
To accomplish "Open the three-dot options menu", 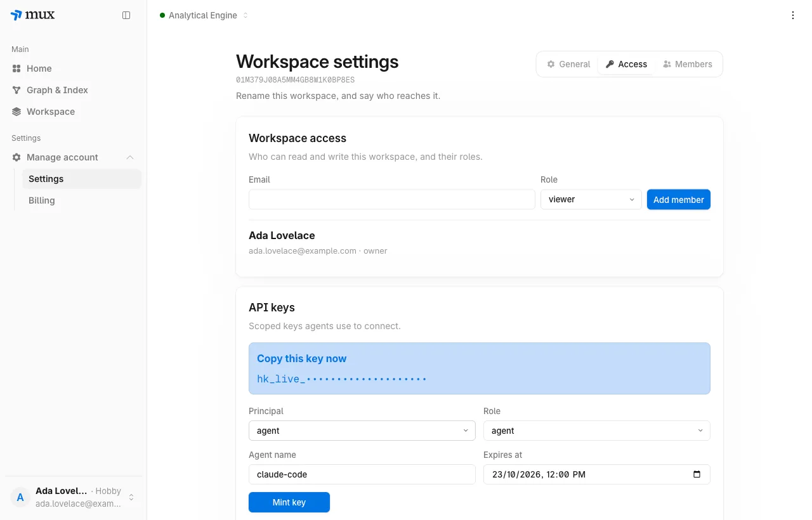I will coord(793,15).
